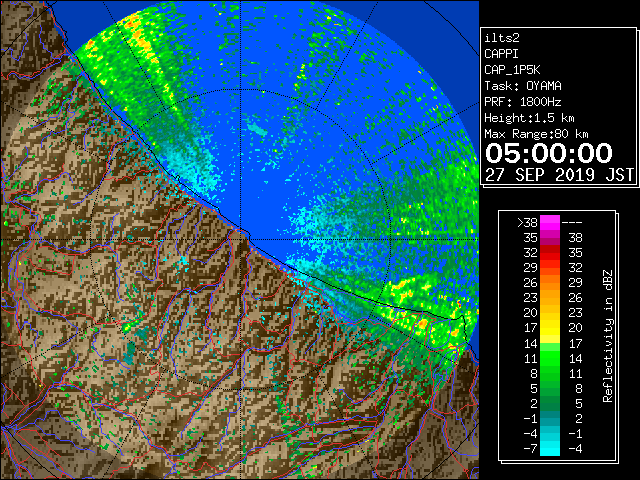Select the '27 SEP 2019 JST' date

(x=560, y=175)
